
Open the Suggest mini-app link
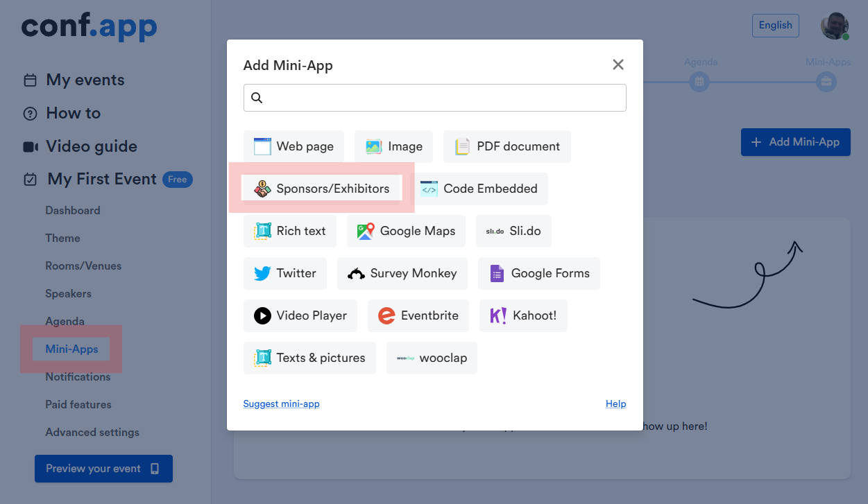tap(281, 403)
